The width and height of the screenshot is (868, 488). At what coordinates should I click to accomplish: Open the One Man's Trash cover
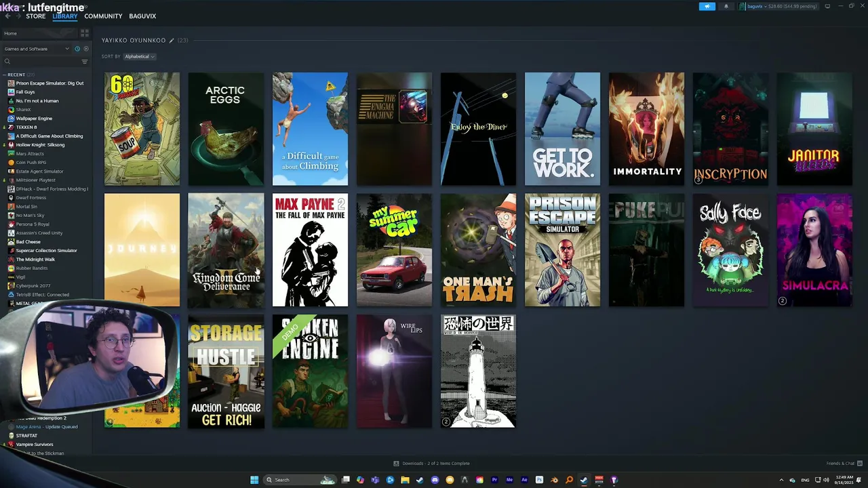coord(478,250)
